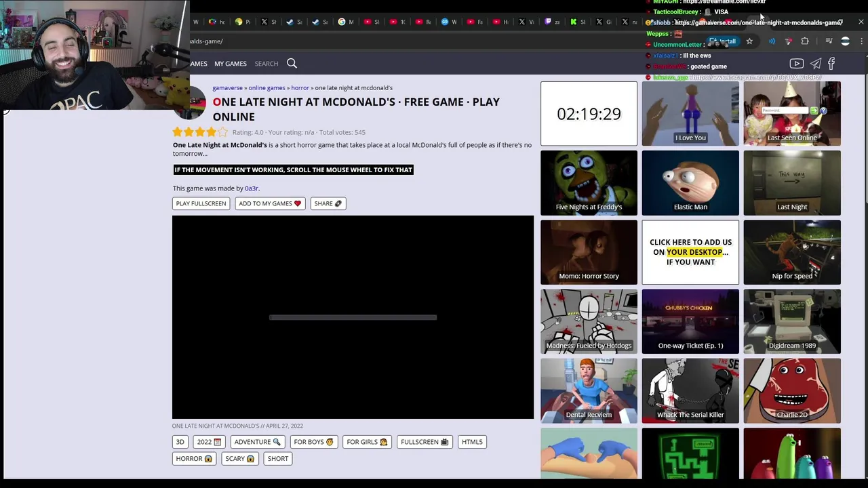
Task: Click the Install app button in address bar
Action: coord(723,41)
